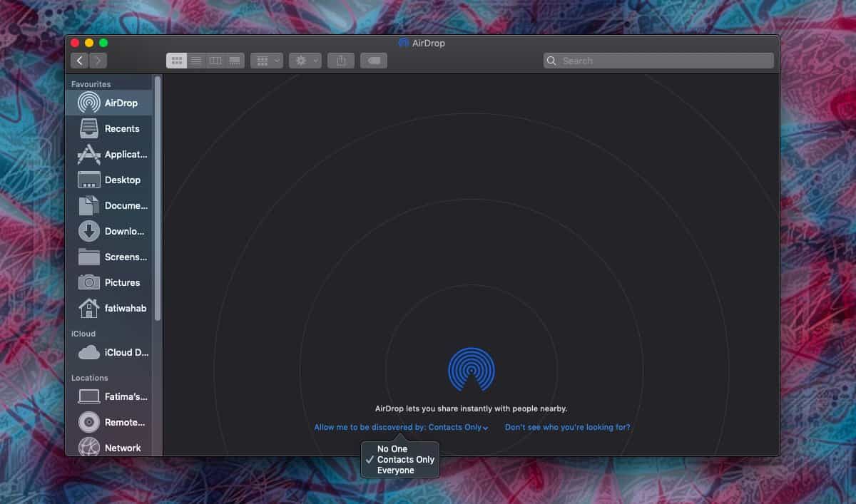
Task: Click the sidebar vertical scrollbar
Action: coord(158,199)
